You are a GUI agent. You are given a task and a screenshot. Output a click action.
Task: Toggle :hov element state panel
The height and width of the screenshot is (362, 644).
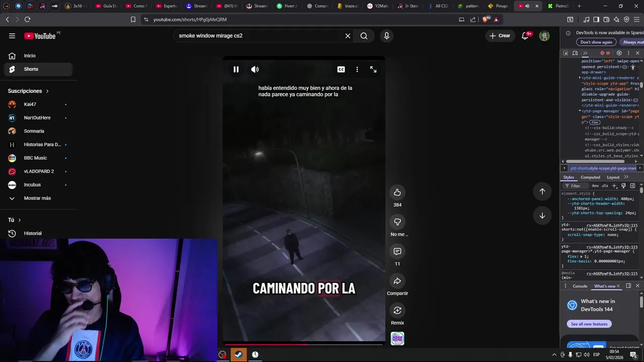(595, 186)
